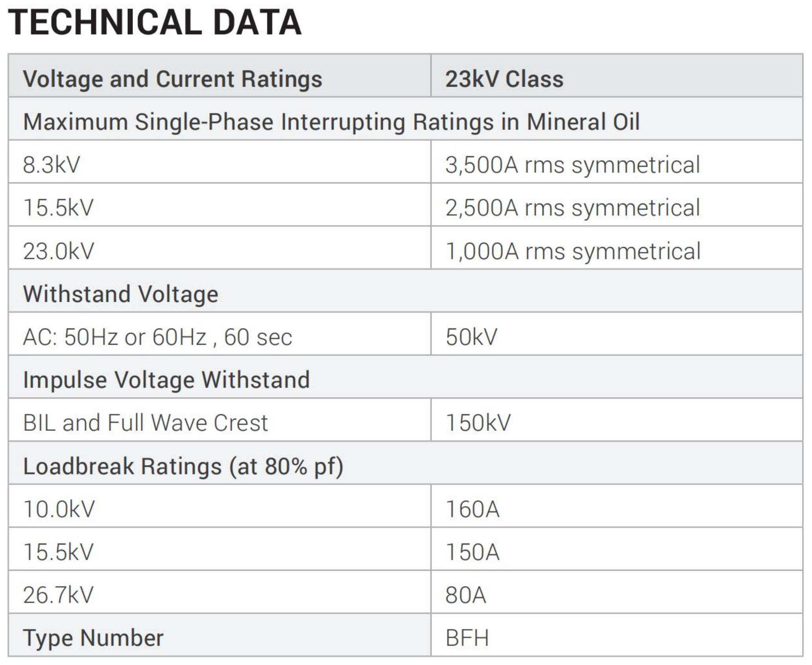Click the 2,500A rms symmetrical value
Viewport: 812px width, 665px height.
click(x=572, y=208)
